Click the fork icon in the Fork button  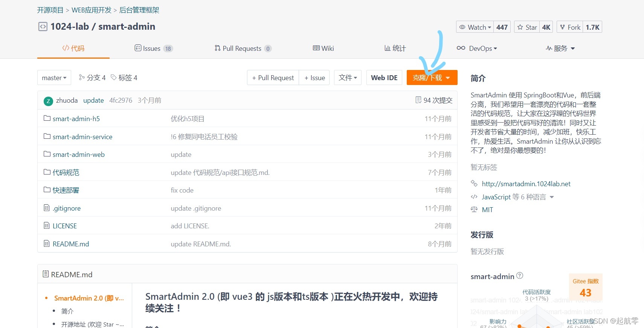click(x=562, y=27)
